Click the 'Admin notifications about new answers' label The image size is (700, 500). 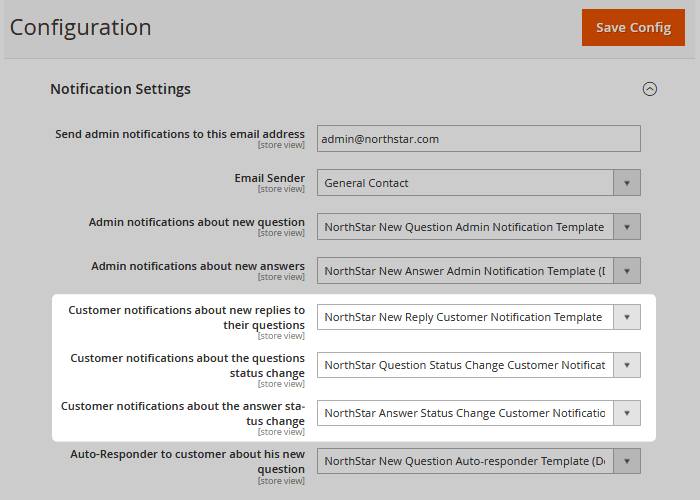pyautogui.click(x=198, y=266)
